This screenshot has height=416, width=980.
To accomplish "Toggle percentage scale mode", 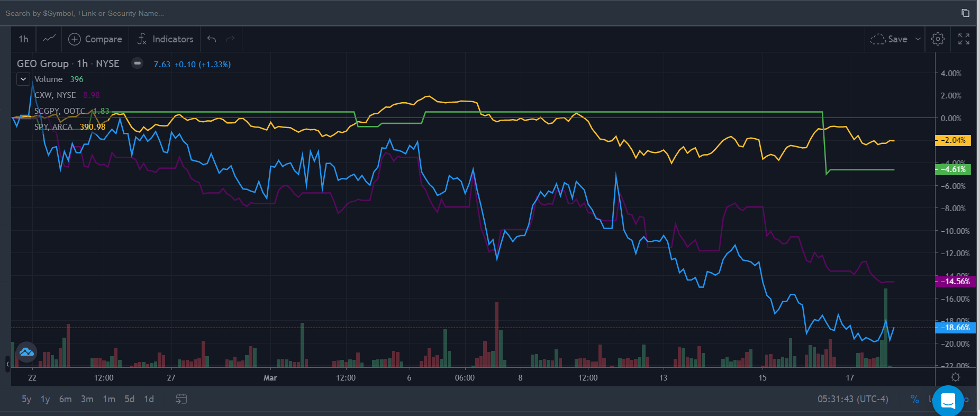I will 915,399.
